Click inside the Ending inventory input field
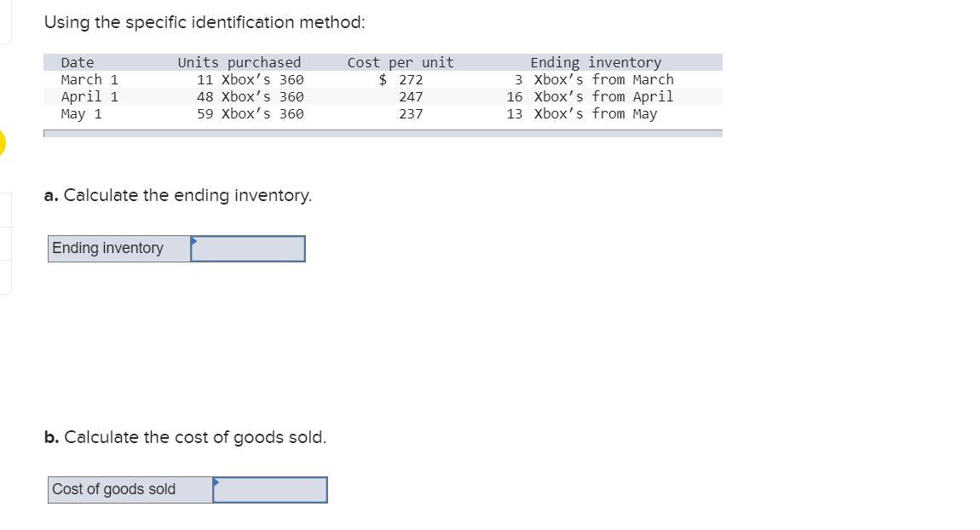 [x=249, y=249]
